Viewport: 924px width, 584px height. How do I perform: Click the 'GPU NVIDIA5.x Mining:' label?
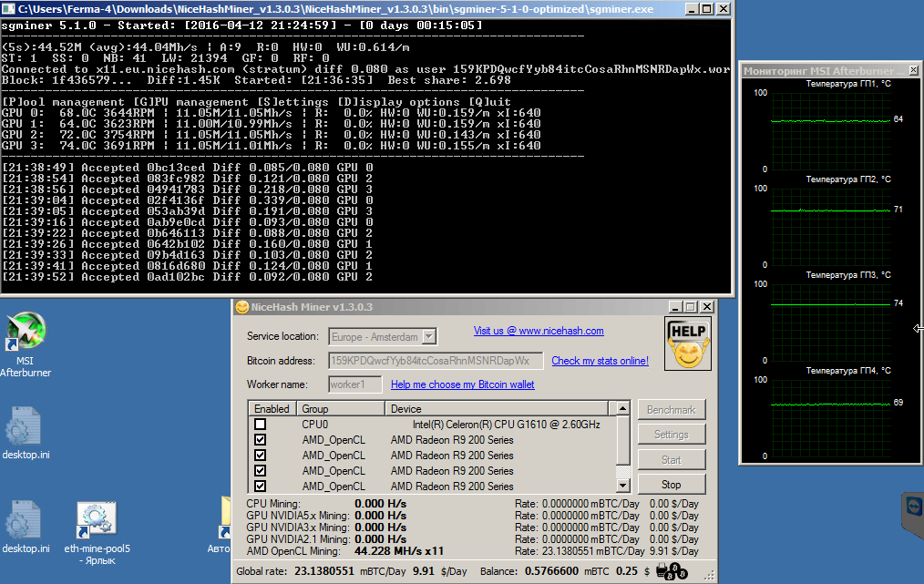[x=297, y=516]
